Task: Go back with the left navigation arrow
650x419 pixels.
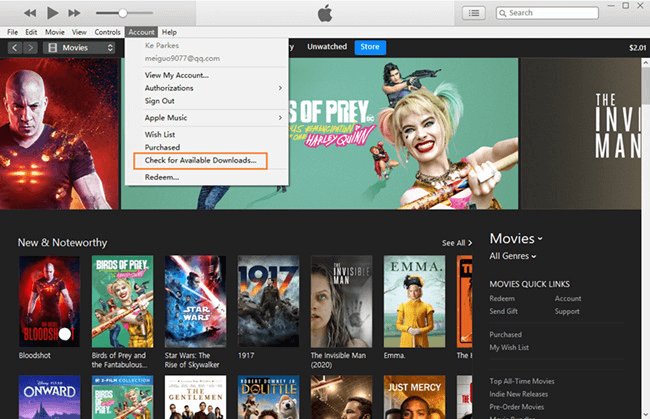Action: coord(15,48)
